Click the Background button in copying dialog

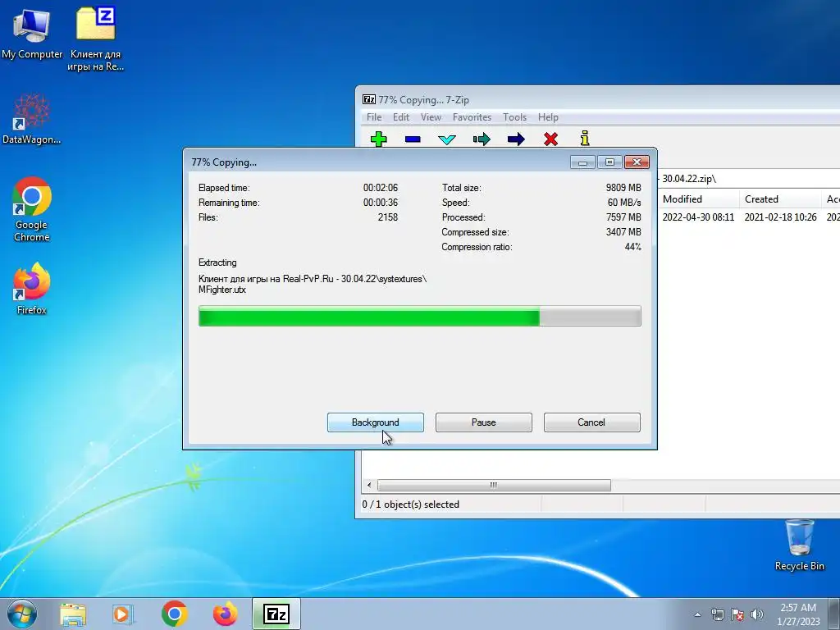(376, 422)
